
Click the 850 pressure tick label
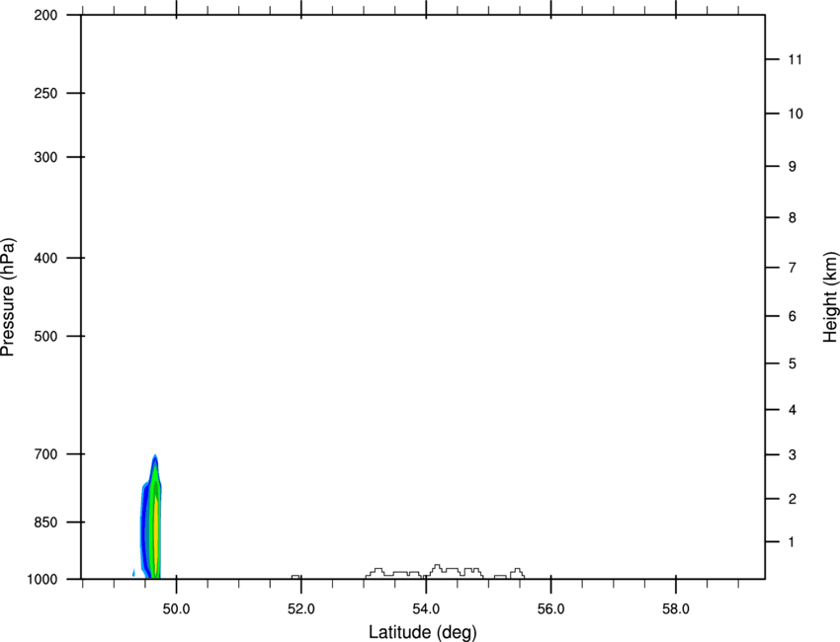tap(45, 522)
